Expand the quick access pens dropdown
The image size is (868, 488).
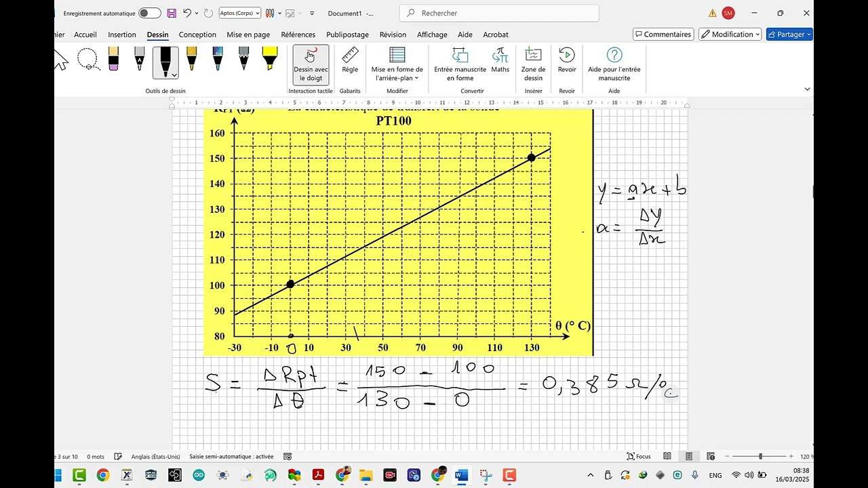click(279, 13)
